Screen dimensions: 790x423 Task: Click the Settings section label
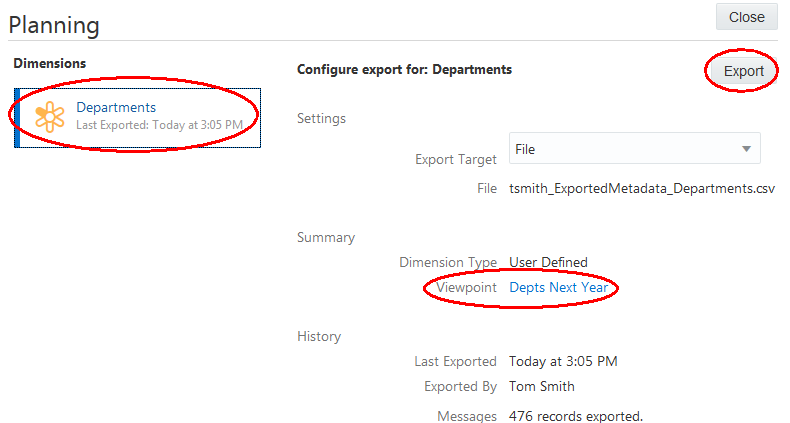coord(321,118)
